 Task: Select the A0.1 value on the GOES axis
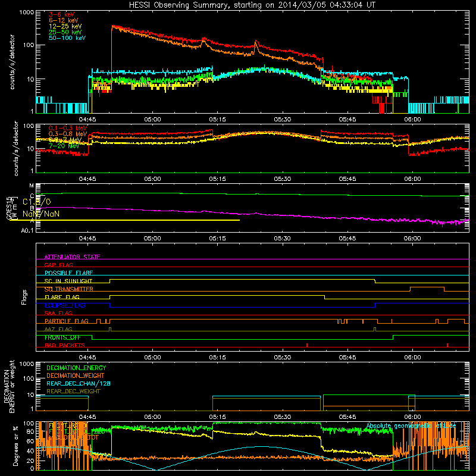[x=27, y=230]
